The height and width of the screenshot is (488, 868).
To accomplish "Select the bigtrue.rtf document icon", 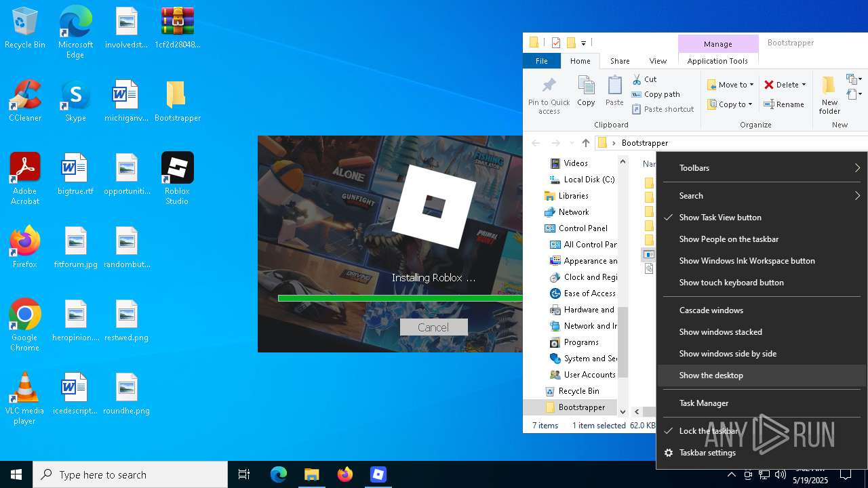I will tap(75, 175).
